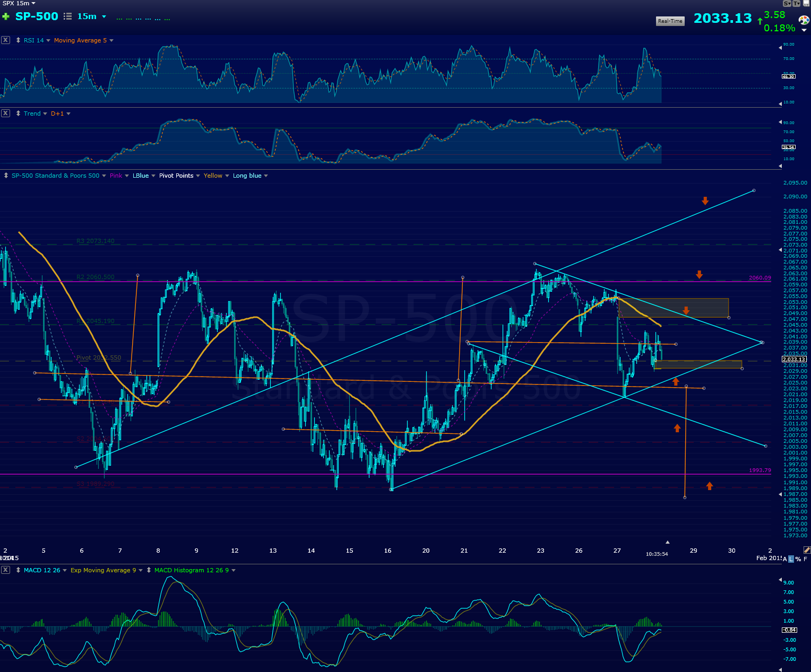
Task: Click the RSI panel move up-down arrow icon
Action: (x=18, y=40)
